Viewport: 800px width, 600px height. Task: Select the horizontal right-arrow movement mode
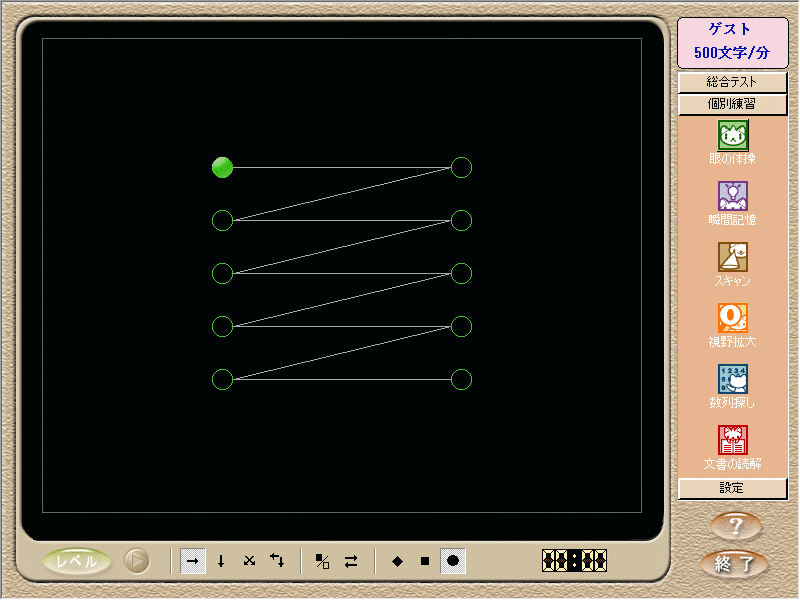click(x=193, y=561)
